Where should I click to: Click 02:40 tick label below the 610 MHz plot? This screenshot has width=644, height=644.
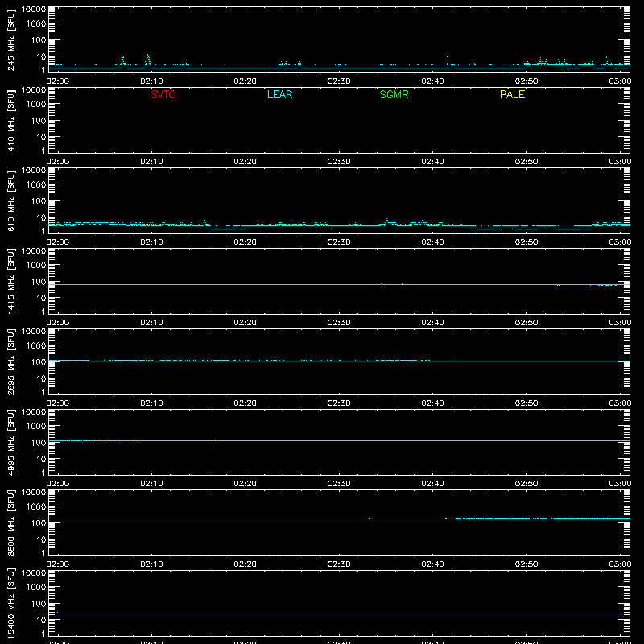[x=432, y=242]
